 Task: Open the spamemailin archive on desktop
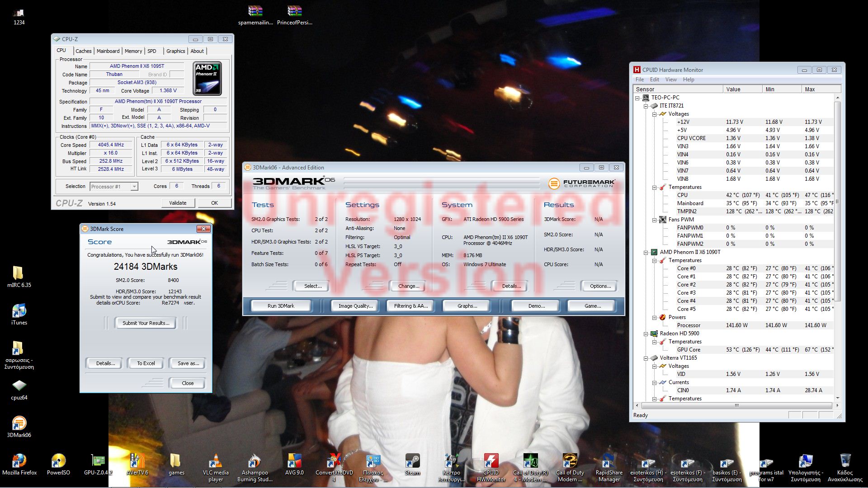click(x=255, y=14)
